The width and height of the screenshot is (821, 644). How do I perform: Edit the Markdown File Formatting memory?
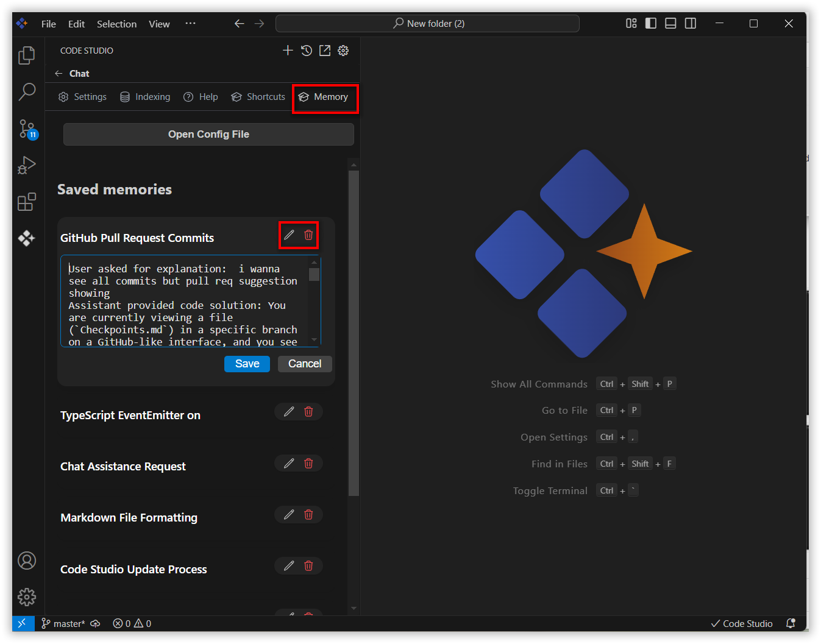(x=289, y=514)
